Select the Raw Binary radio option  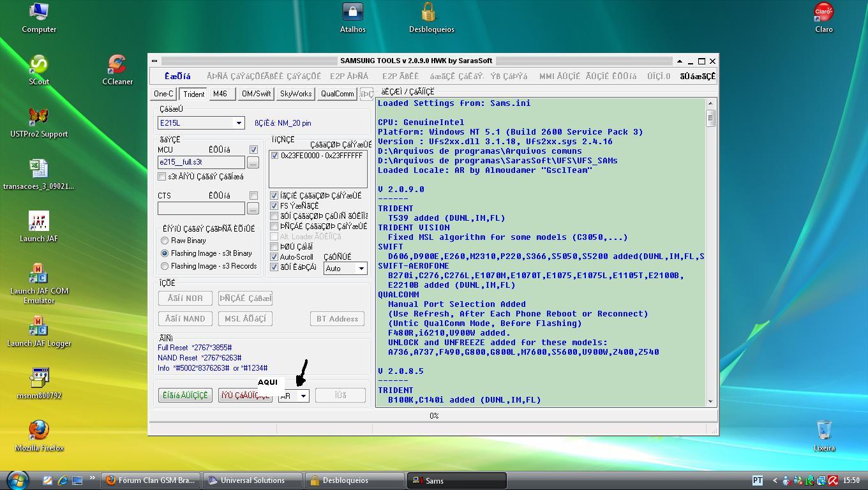[x=165, y=241]
